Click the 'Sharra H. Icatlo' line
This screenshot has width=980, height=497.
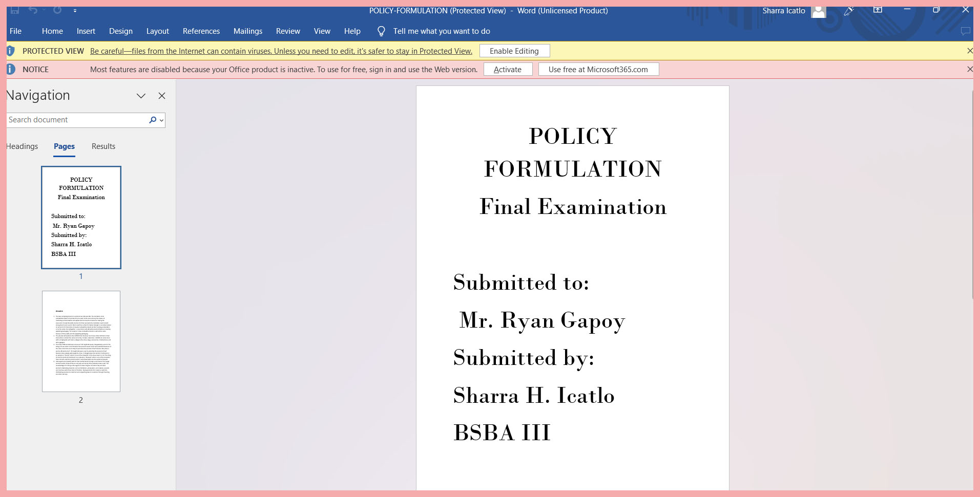[x=534, y=396]
